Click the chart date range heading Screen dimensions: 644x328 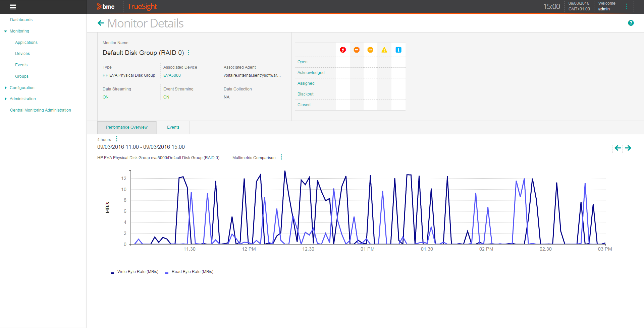(141, 147)
